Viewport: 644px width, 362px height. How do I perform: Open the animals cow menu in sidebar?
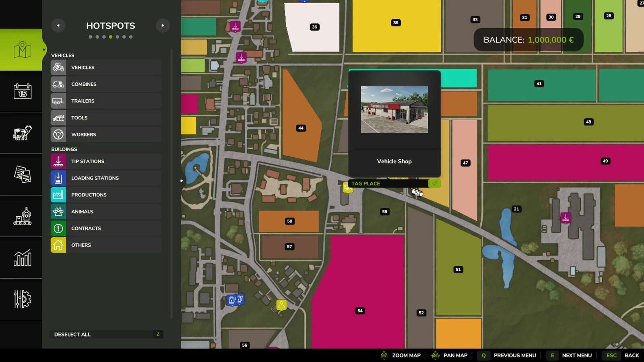pos(22,133)
